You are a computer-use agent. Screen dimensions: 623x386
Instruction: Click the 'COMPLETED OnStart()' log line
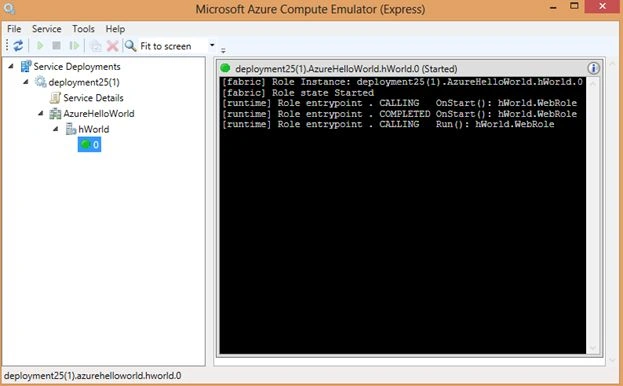pyautogui.click(x=399, y=114)
